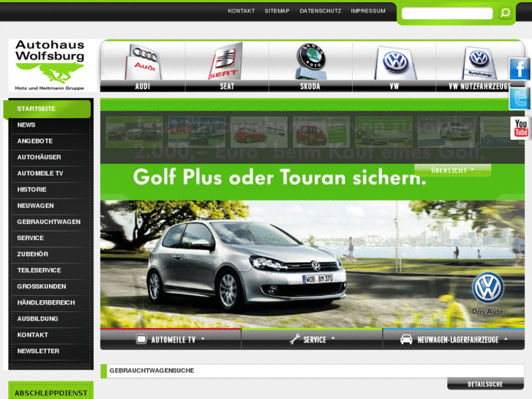This screenshot has width=532, height=399.
Task: Open Teileservice in sidebar menu
Action: click(51, 270)
